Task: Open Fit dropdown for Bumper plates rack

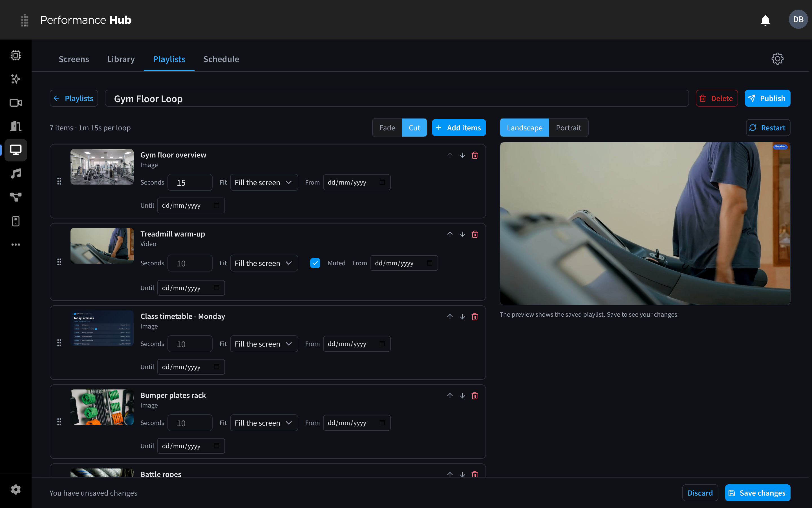Action: [264, 423]
